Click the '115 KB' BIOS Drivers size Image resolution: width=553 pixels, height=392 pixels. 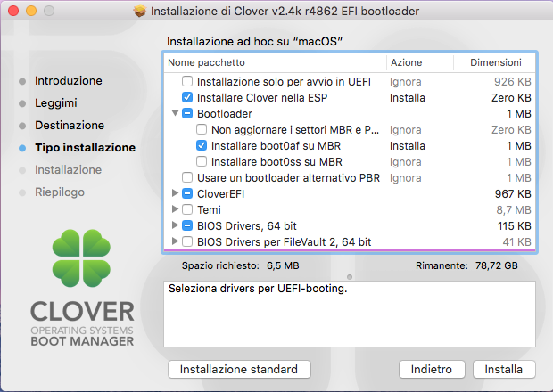[515, 226]
